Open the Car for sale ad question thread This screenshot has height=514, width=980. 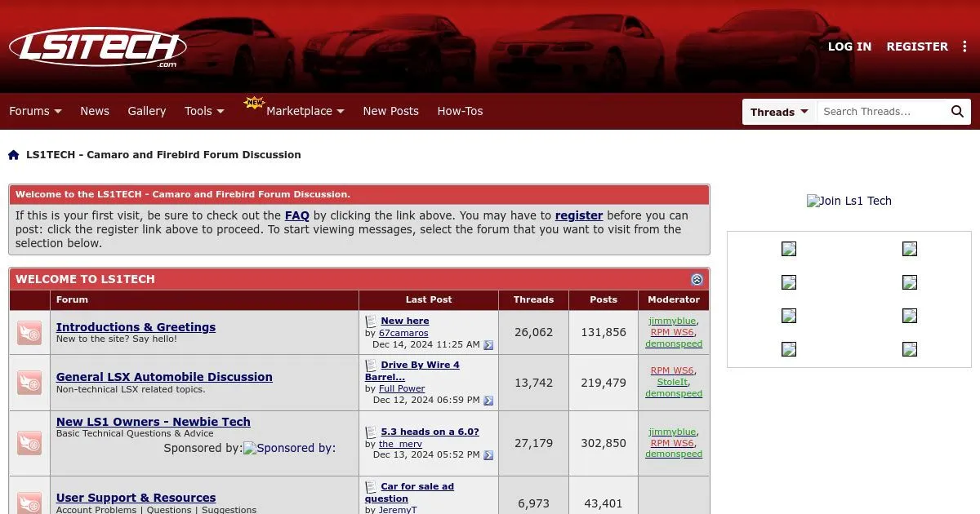(x=409, y=492)
